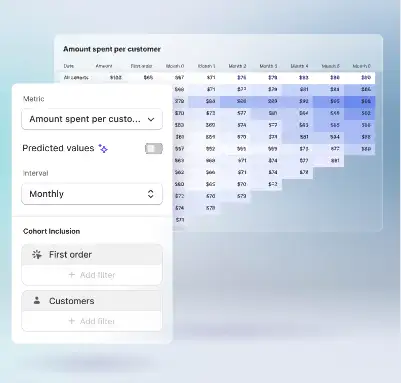Click the Month 1 column header
The image size is (401, 383).
click(207, 66)
